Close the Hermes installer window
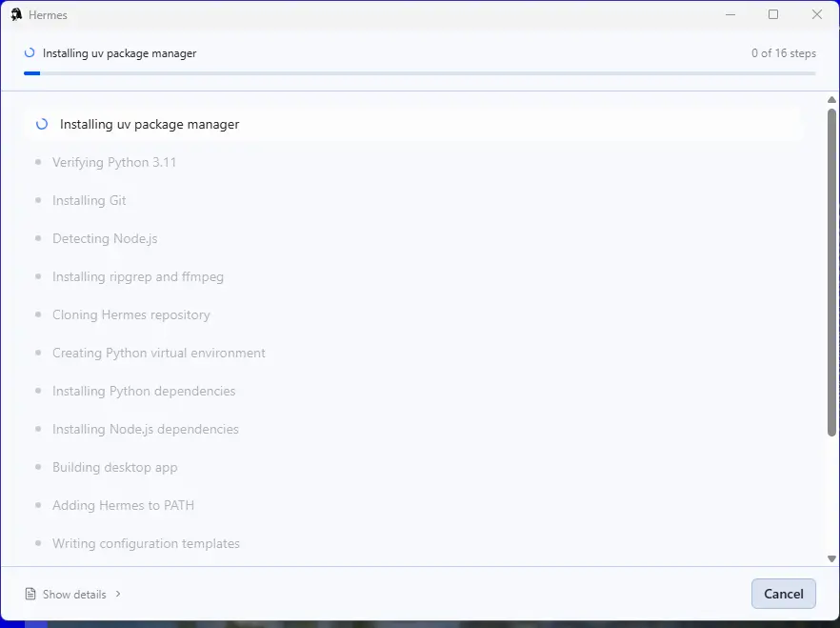 816,14
